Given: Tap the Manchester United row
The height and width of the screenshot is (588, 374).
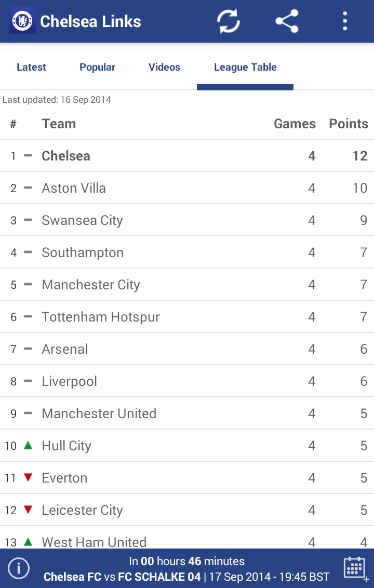Looking at the screenshot, I should pyautogui.click(x=187, y=413).
